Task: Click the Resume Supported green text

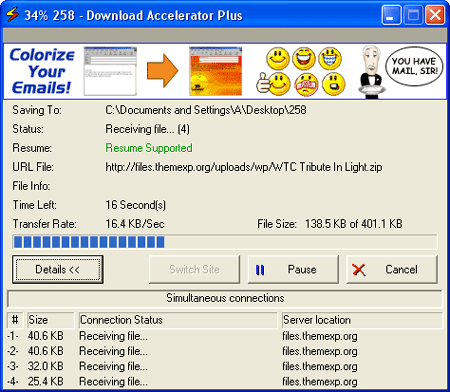Action: pos(149,148)
